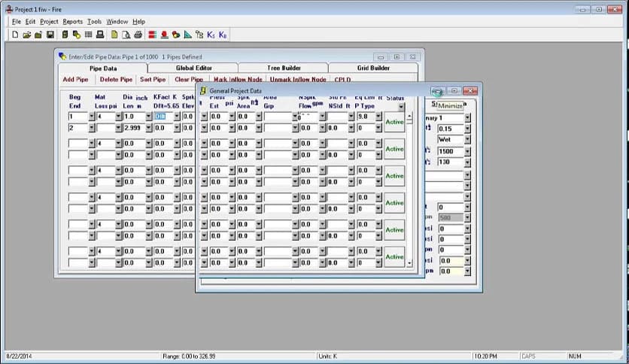The image size is (629, 364).
Task: Click the grid table toolbar icon
Action: pyautogui.click(x=88, y=35)
